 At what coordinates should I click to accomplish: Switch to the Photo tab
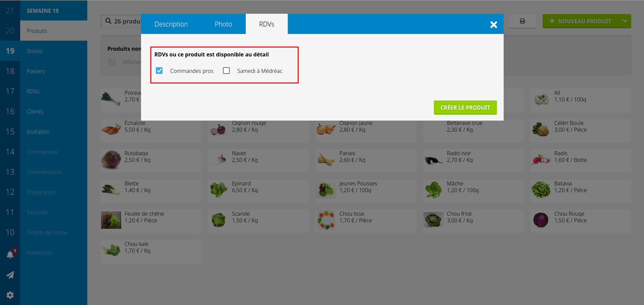tap(223, 24)
